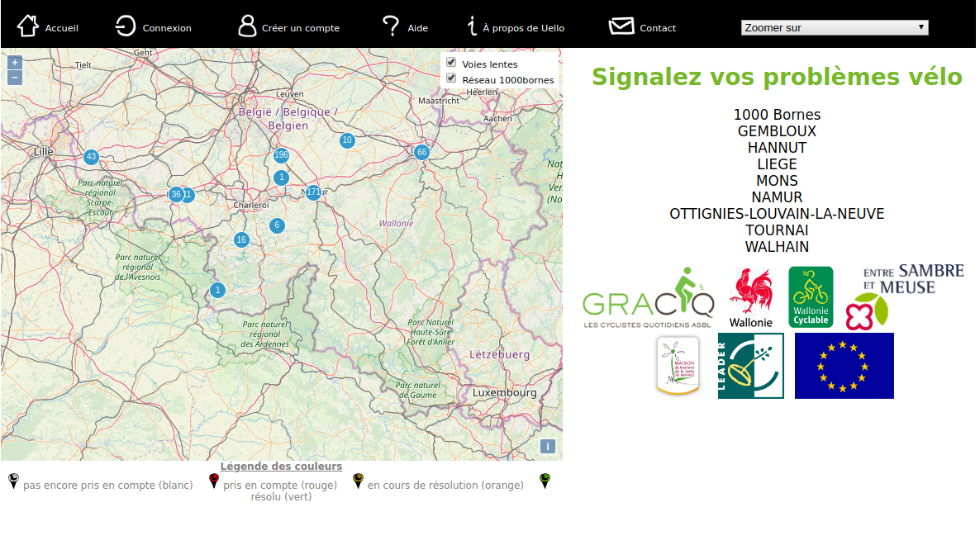Open cluster marker 43 near Lille

click(x=91, y=157)
